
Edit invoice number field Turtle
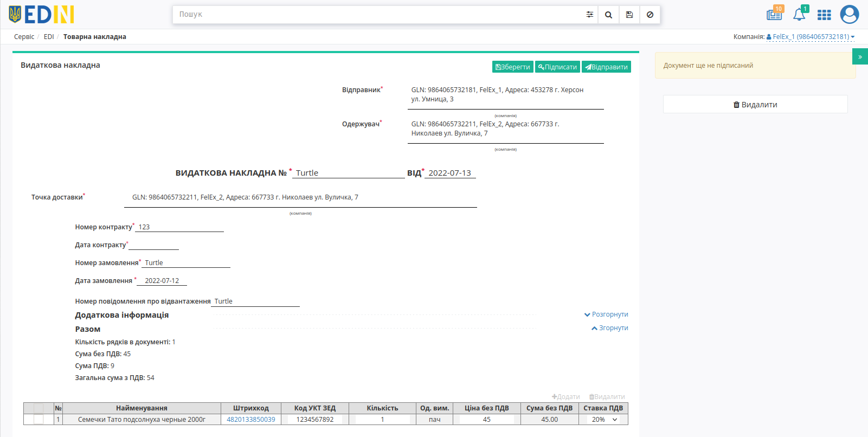point(349,173)
